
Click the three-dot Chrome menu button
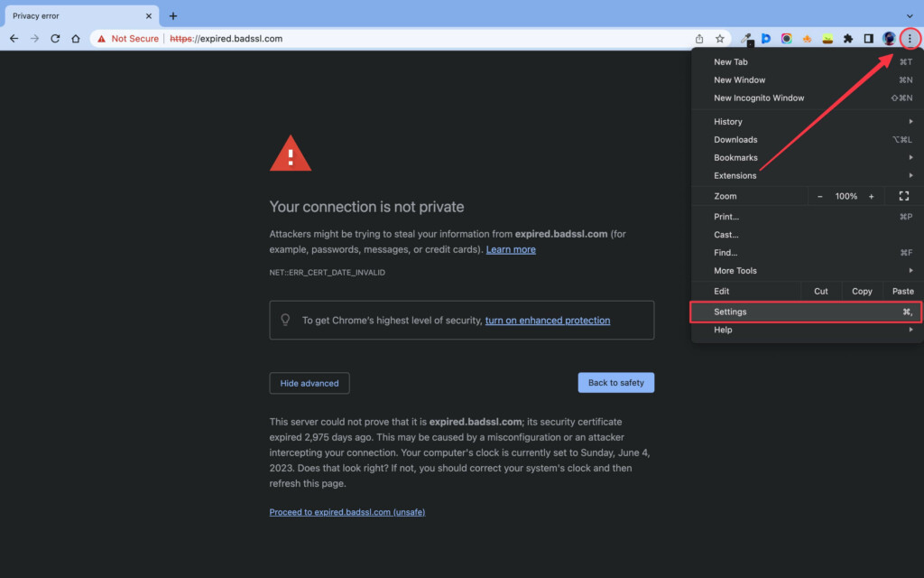(910, 39)
